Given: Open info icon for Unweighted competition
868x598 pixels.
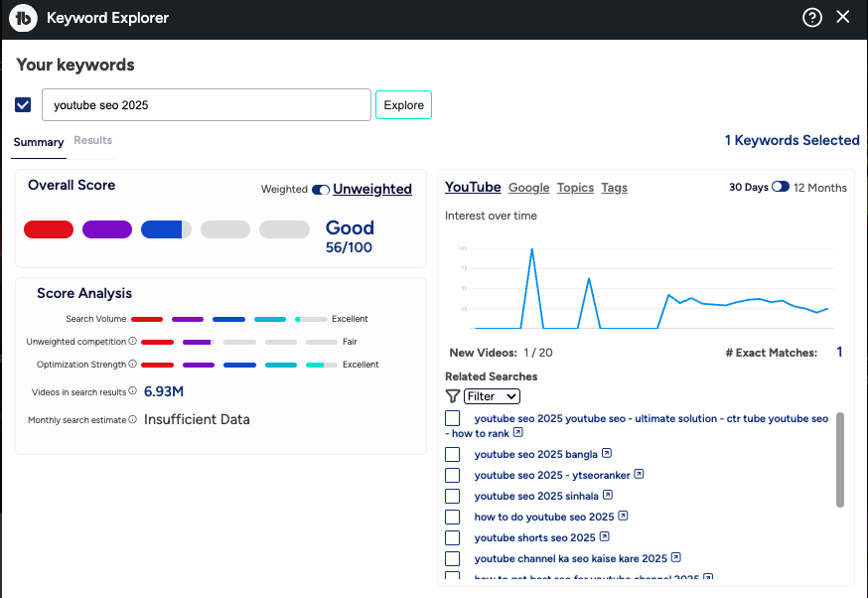Looking at the screenshot, I should tap(132, 341).
